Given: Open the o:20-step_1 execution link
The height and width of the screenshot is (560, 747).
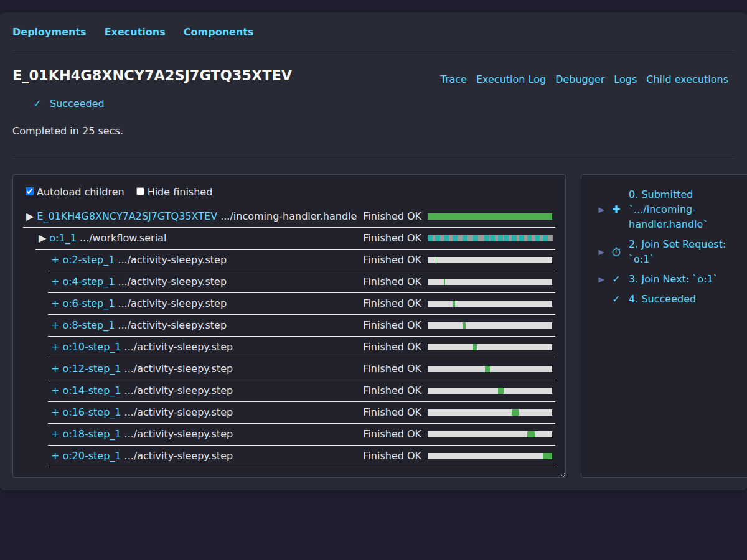Looking at the screenshot, I should click(x=92, y=456).
